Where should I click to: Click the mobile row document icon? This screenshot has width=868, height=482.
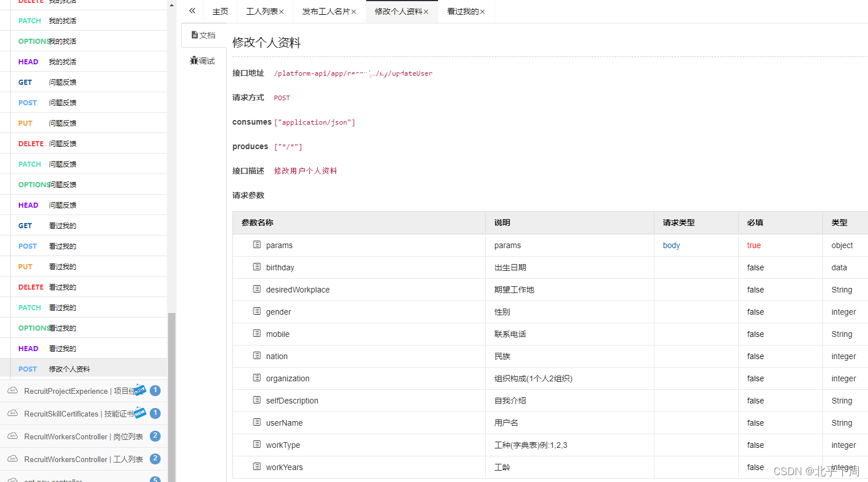(257, 333)
